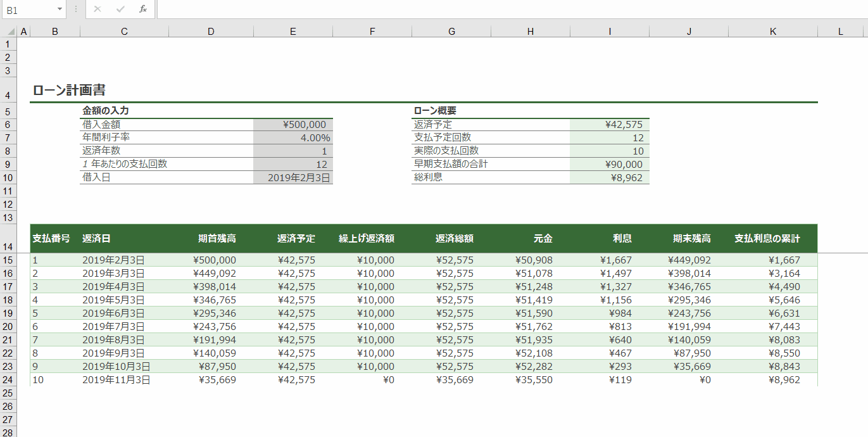The width and height of the screenshot is (868, 437).
Task: Select the cumulative interest cell ¥8,083
Action: 773,340
